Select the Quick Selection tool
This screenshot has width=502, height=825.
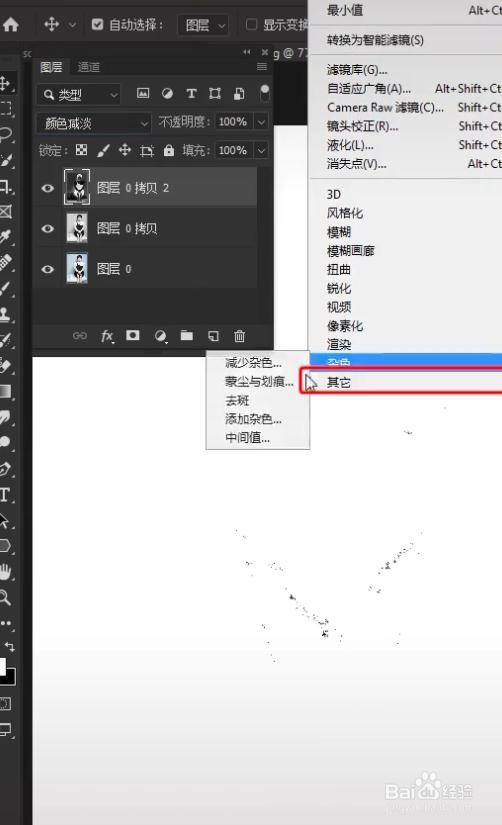click(5, 160)
